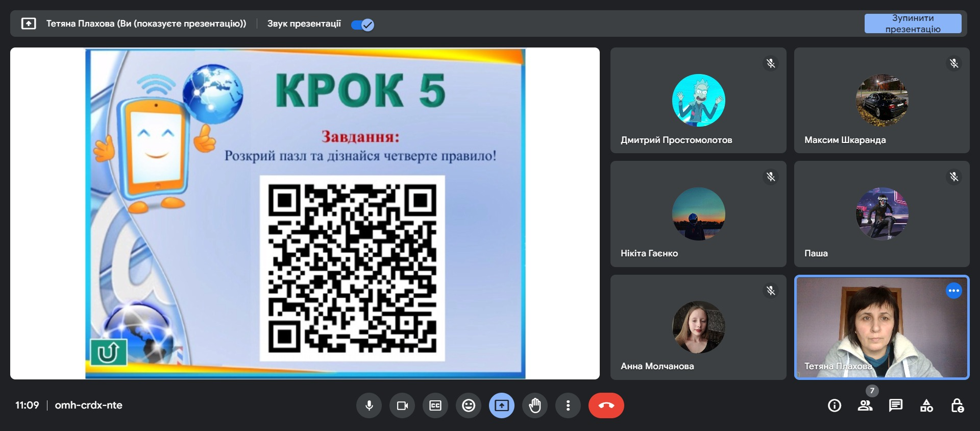Screen dimensions: 980x431
Task: Click muted mic icon on Нікіта Гаєнко tile
Action: coord(771,177)
